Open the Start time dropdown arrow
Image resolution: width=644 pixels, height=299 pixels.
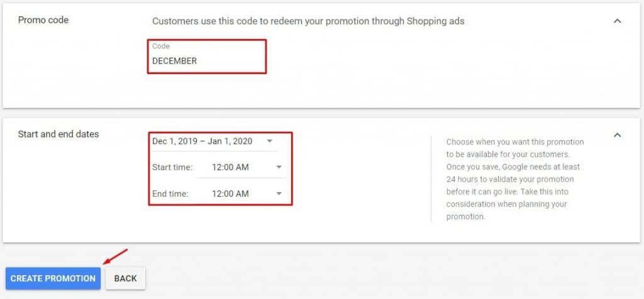pos(279,167)
